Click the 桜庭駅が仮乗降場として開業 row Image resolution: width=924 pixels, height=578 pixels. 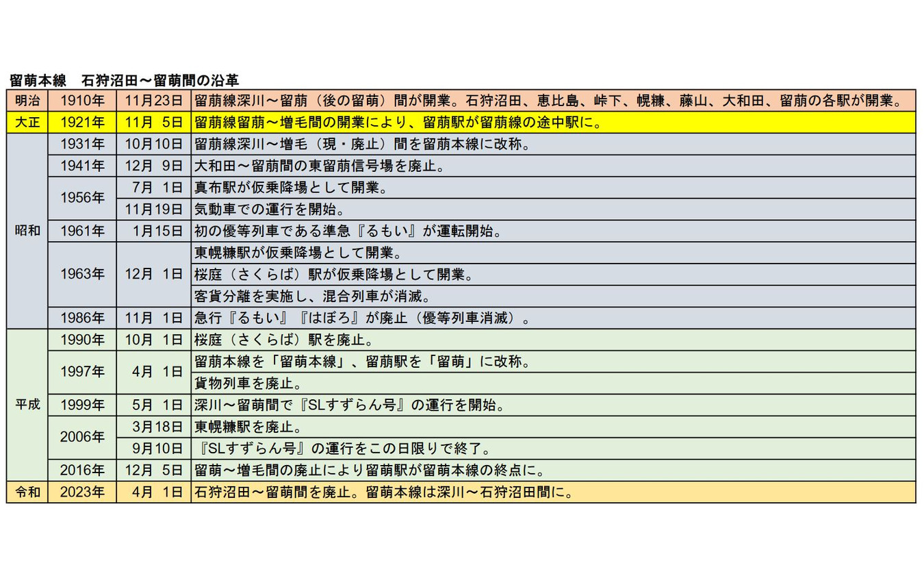[x=553, y=275]
